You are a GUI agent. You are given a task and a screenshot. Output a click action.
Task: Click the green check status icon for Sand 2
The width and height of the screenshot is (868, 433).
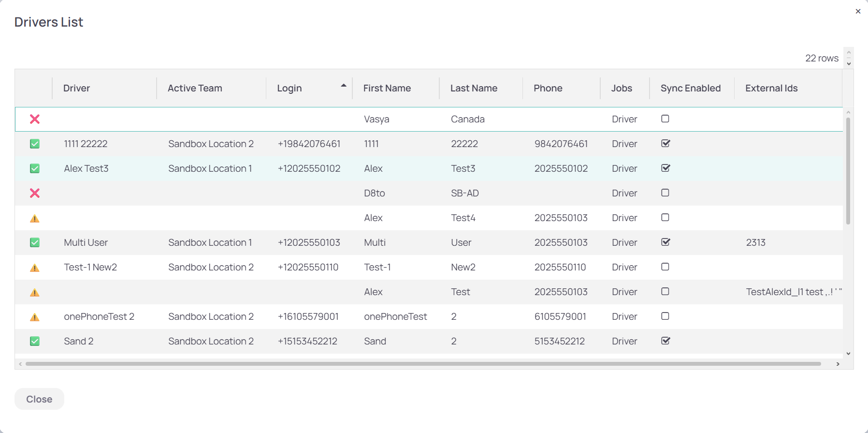35,341
